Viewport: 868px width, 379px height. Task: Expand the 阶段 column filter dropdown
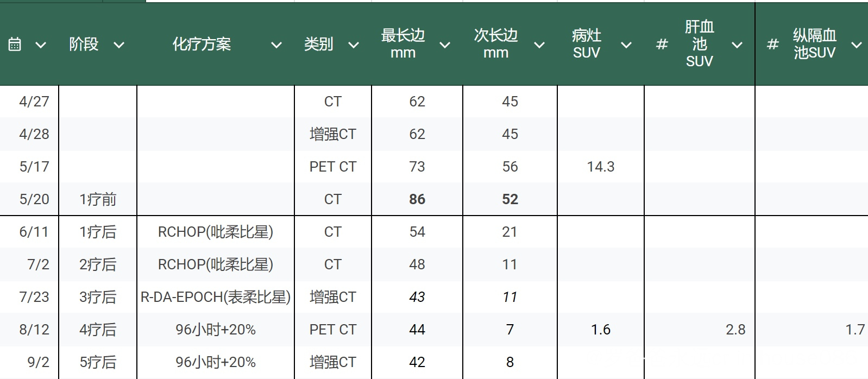click(x=119, y=45)
